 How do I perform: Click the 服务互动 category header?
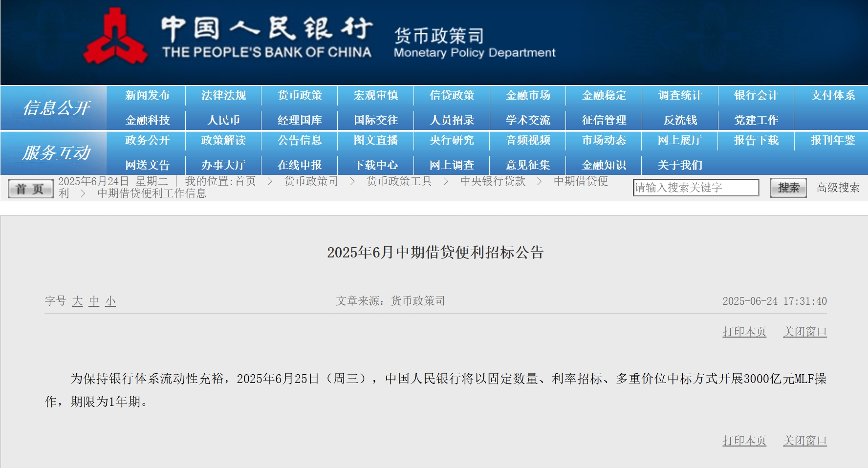[57, 153]
